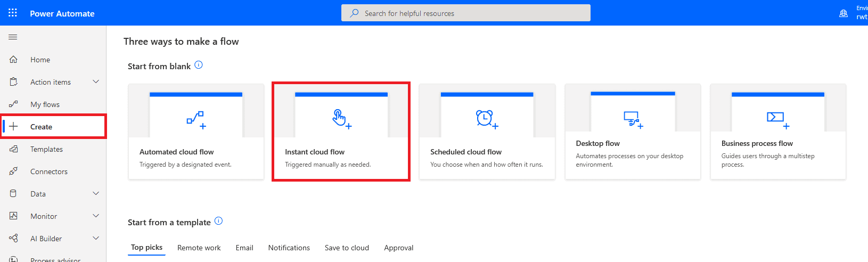
Task: Click the Business process flow icon
Action: pyautogui.click(x=778, y=120)
